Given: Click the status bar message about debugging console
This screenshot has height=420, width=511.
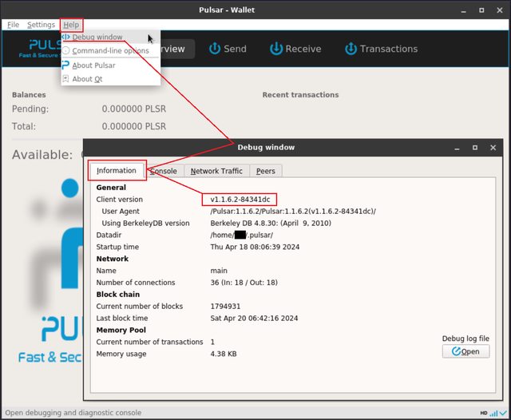Looking at the screenshot, I should coord(73,413).
